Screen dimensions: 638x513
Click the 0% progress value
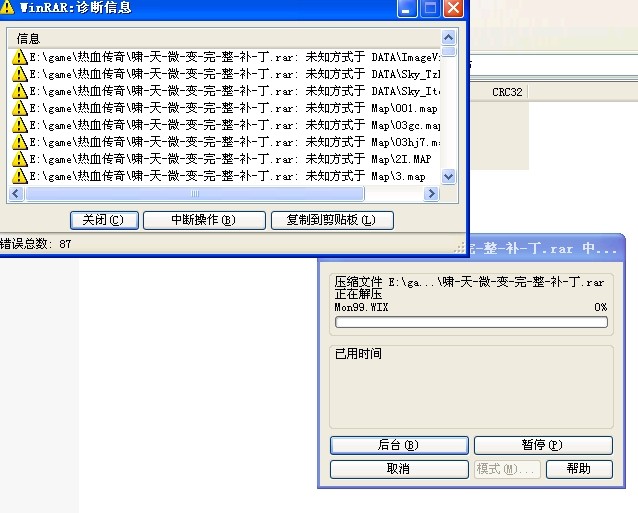tap(601, 307)
